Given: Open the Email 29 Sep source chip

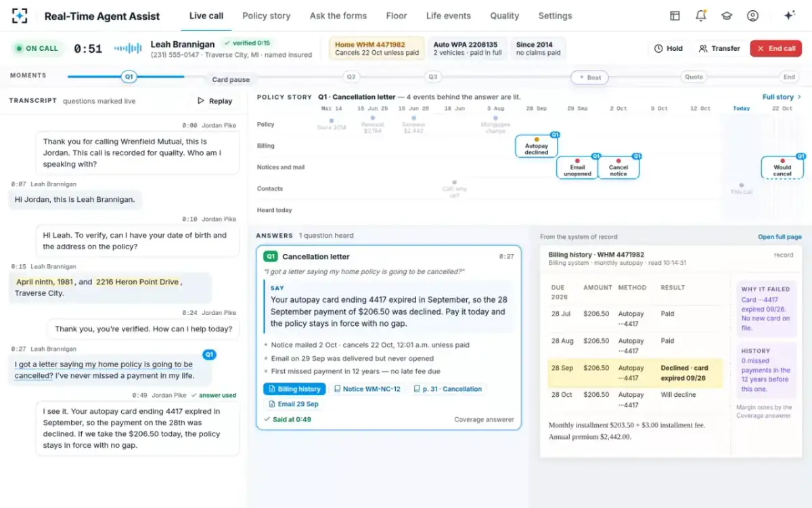Looking at the screenshot, I should pos(293,404).
